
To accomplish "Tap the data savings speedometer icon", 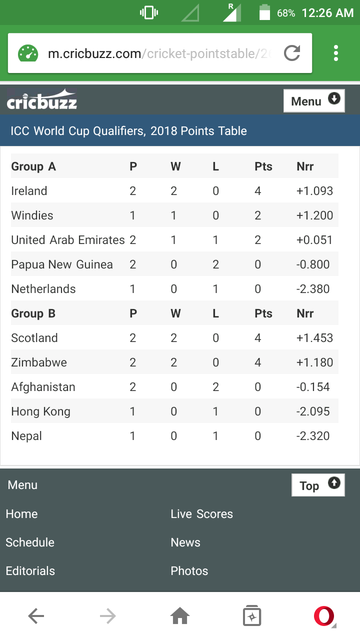I will (x=28, y=53).
